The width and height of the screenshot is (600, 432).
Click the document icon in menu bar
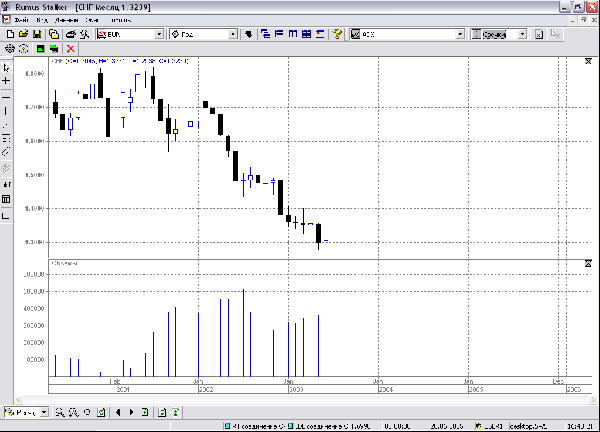[x=6, y=20]
